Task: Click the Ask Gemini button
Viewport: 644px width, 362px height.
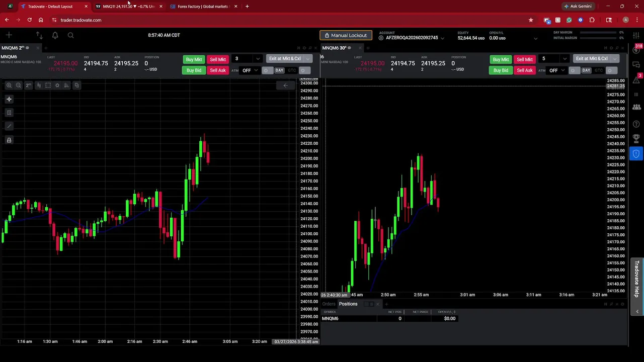Action: pos(578,6)
